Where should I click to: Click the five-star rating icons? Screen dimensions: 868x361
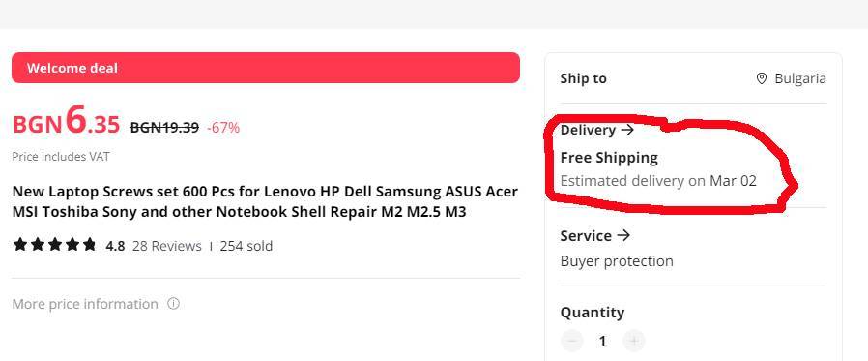pos(54,245)
